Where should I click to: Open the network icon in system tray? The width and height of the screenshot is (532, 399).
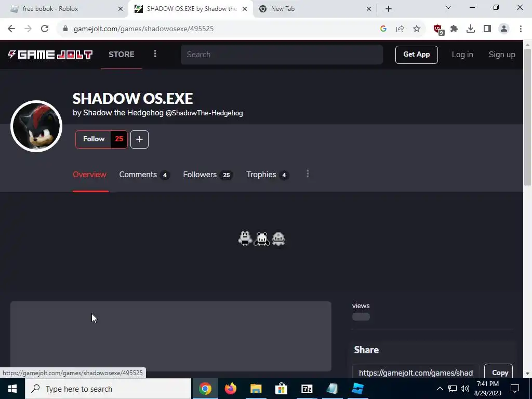(453, 389)
